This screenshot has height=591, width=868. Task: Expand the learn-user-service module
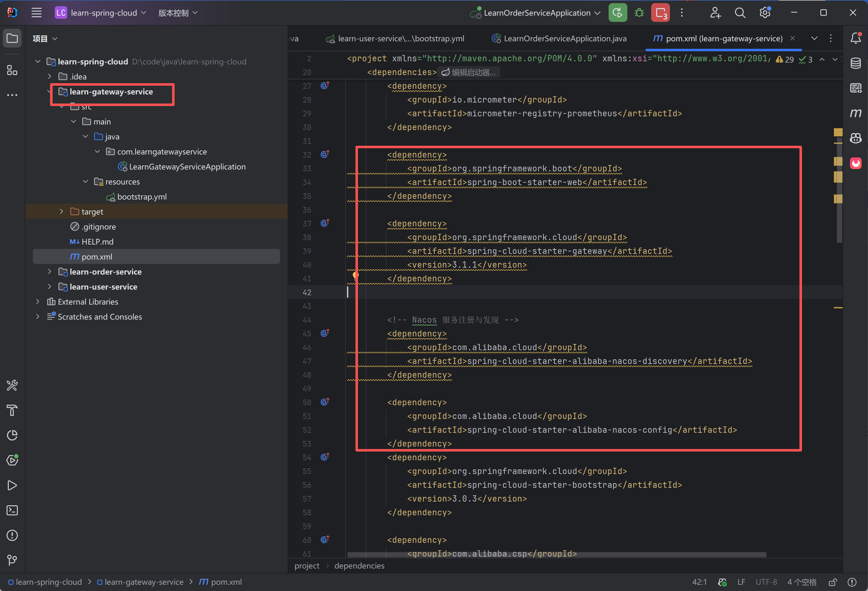[x=50, y=286]
